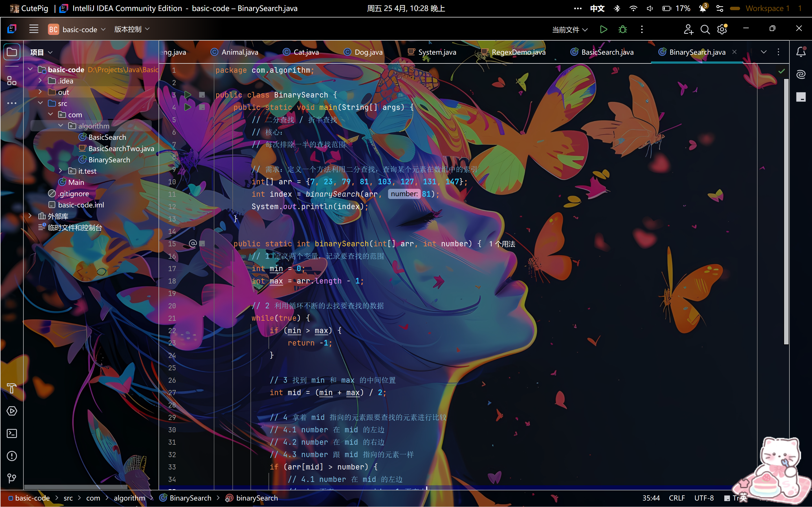Collapse the algorithm package
Viewport: 812px width, 507px height.
point(61,126)
